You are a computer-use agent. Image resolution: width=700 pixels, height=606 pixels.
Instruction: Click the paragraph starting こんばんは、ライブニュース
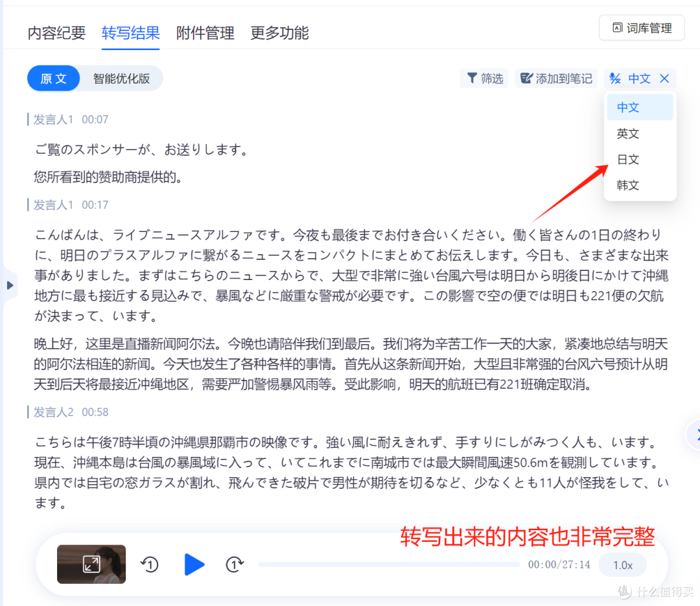pyautogui.click(x=351, y=275)
